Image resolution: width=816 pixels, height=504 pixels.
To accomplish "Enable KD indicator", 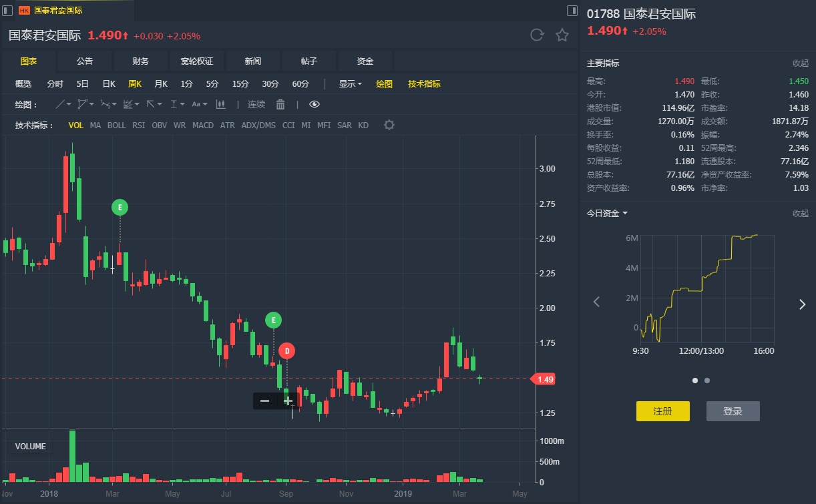I will tap(363, 125).
